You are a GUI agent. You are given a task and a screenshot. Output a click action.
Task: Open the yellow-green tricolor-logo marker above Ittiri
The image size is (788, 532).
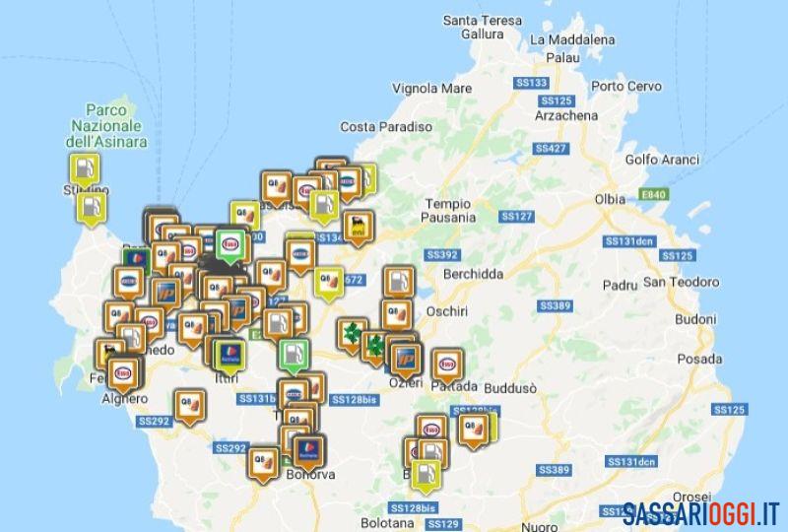pyautogui.click(x=230, y=356)
